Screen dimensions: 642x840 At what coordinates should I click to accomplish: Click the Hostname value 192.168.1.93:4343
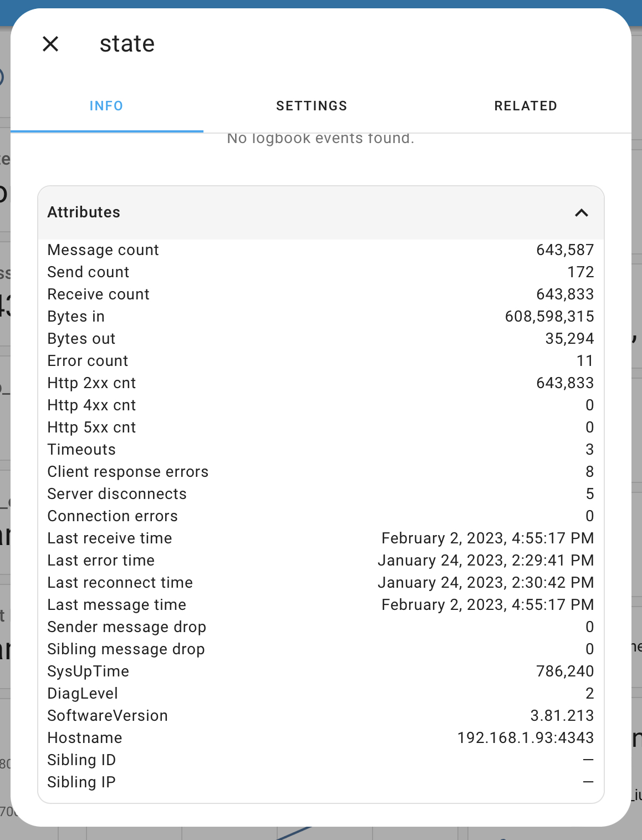(x=525, y=738)
